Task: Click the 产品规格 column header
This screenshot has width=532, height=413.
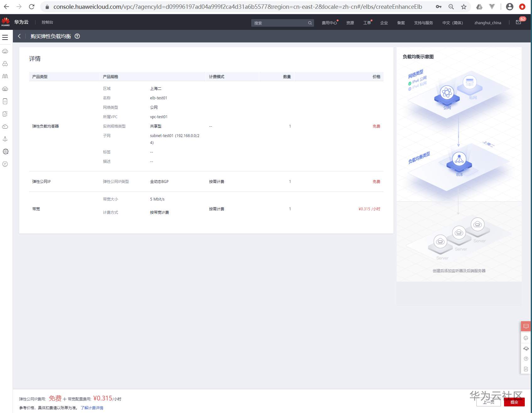Action: [111, 76]
